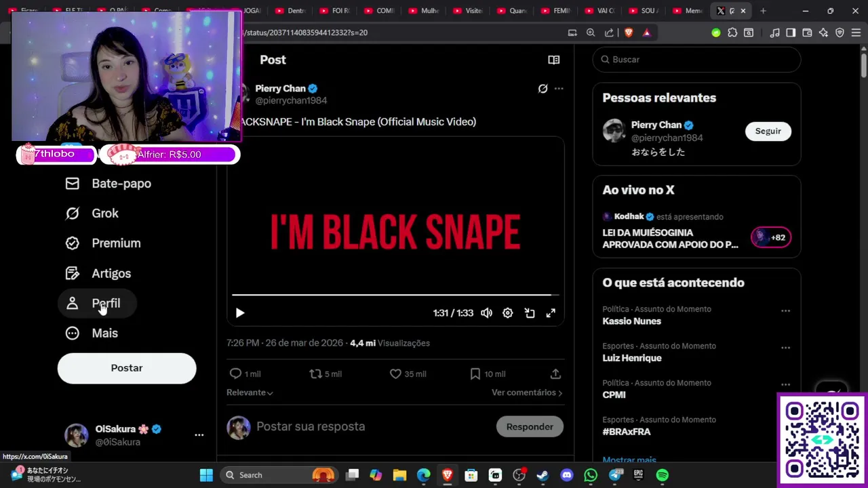This screenshot has width=868, height=488.
Task: Open the browser hamburger menu
Action: click(x=856, y=33)
